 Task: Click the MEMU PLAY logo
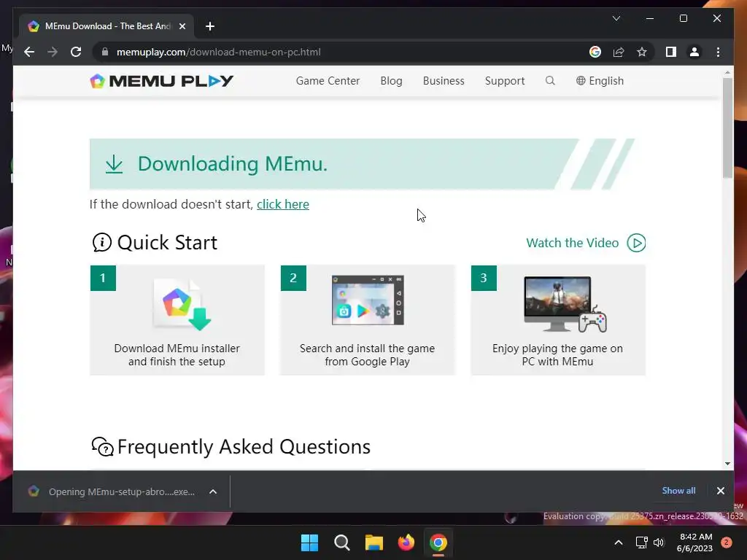[161, 81]
